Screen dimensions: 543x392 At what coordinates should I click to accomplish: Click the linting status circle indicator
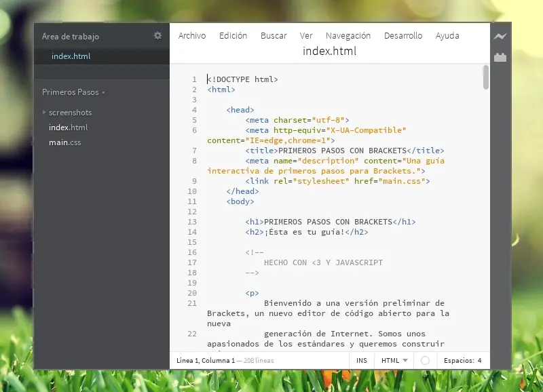click(425, 361)
